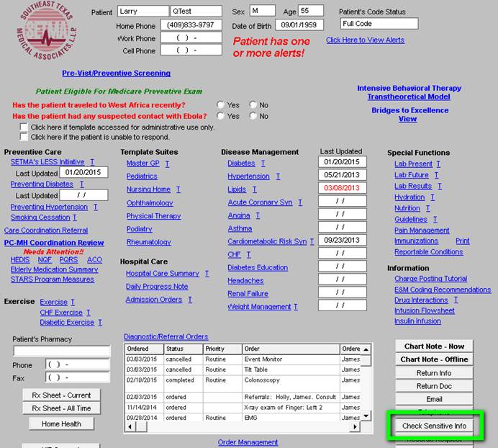
Task: Click the Patient's Code Status field
Action: click(x=379, y=24)
